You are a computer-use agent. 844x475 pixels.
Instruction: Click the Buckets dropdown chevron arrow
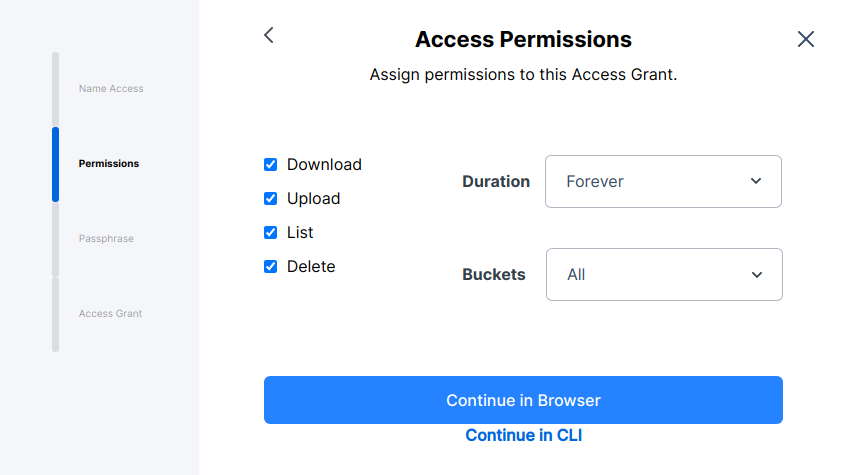click(757, 275)
